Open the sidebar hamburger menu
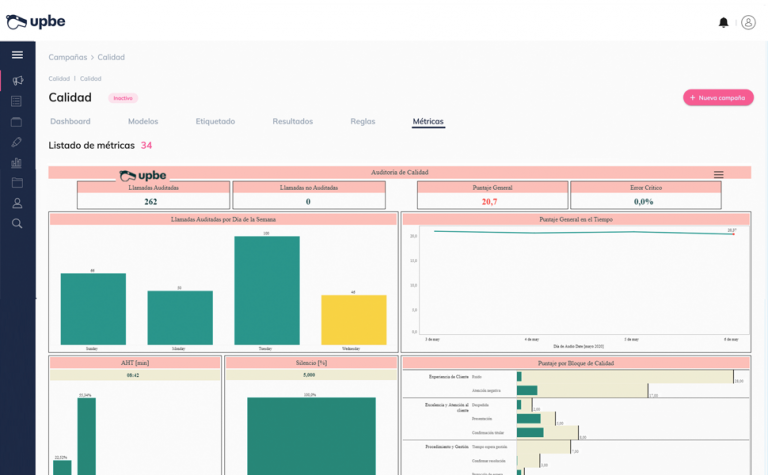 (x=17, y=55)
